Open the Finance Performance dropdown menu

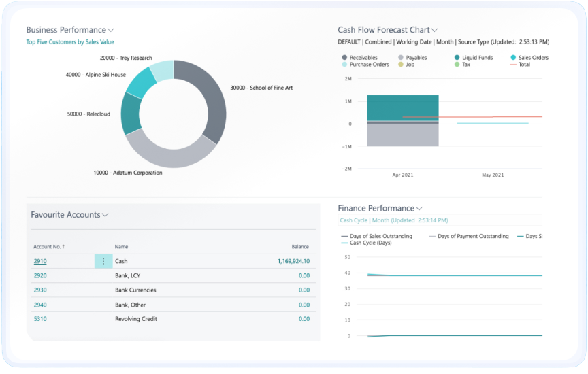tap(419, 208)
